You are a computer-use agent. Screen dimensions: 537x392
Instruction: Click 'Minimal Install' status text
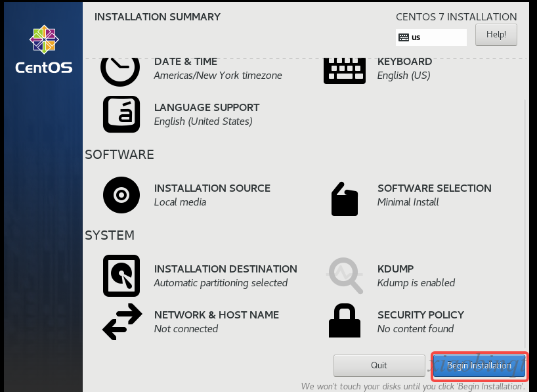[408, 202]
